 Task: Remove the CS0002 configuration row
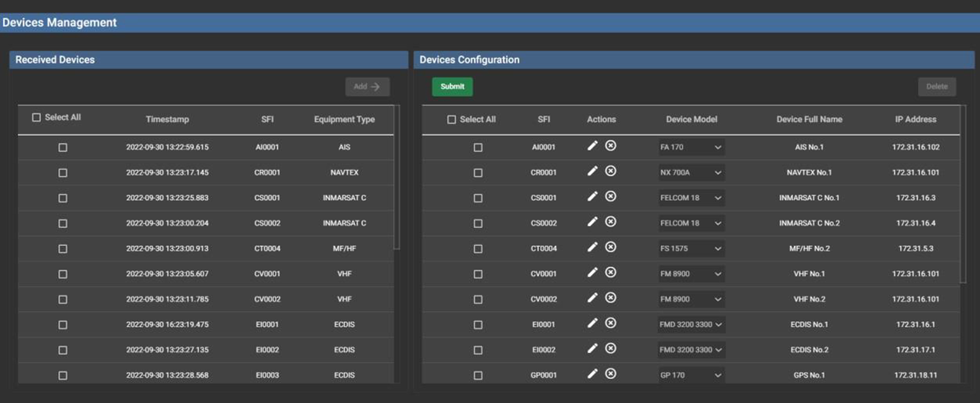(x=610, y=222)
